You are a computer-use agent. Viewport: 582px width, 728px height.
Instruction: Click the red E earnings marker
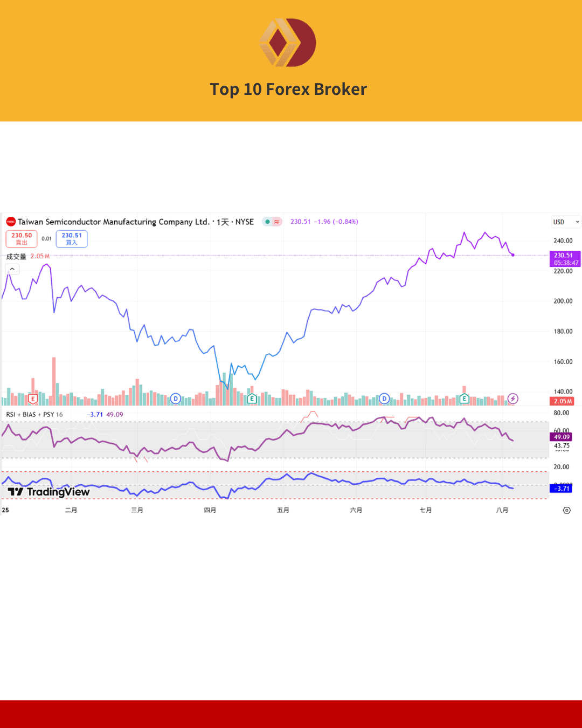(33, 399)
